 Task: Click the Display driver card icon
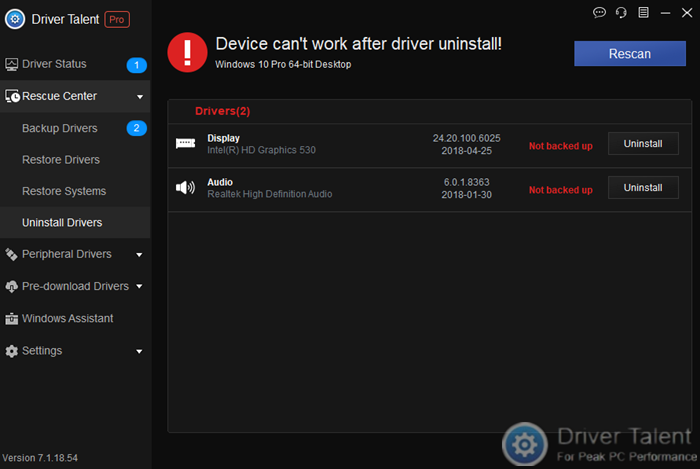click(x=185, y=143)
